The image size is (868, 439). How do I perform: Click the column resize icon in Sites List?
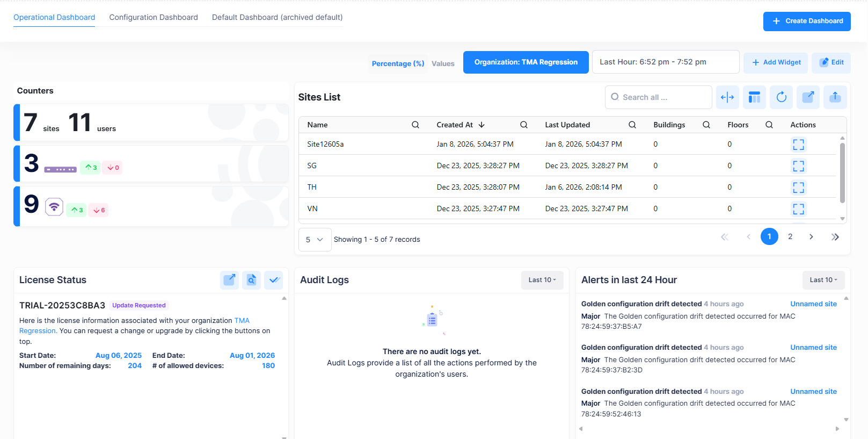pos(727,97)
